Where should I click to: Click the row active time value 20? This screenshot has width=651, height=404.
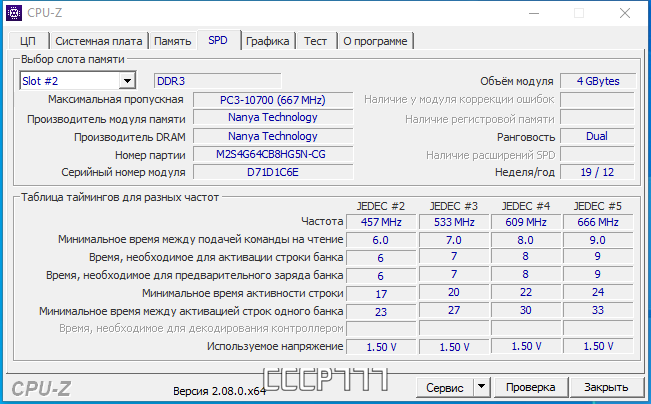454,293
